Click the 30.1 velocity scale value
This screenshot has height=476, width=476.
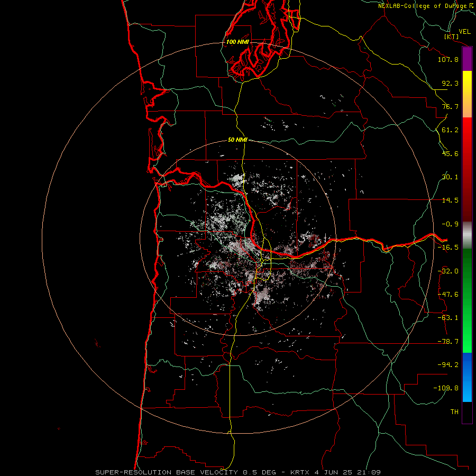[x=450, y=177]
